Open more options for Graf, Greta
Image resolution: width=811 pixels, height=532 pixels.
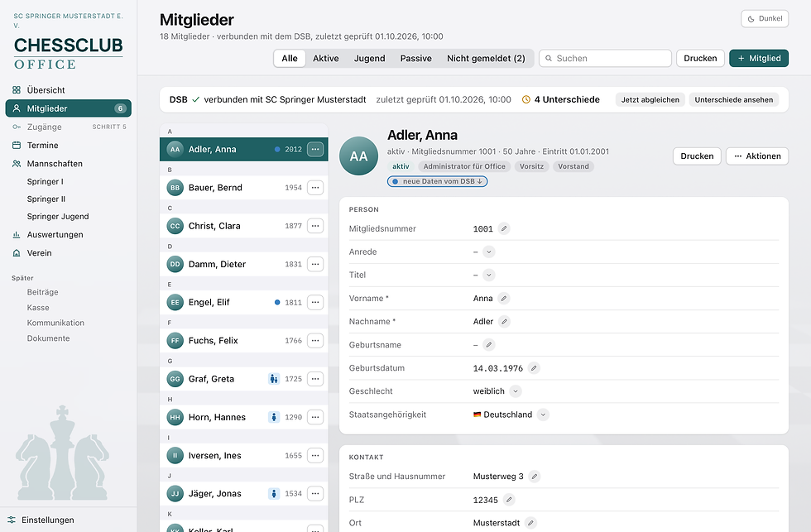(315, 379)
